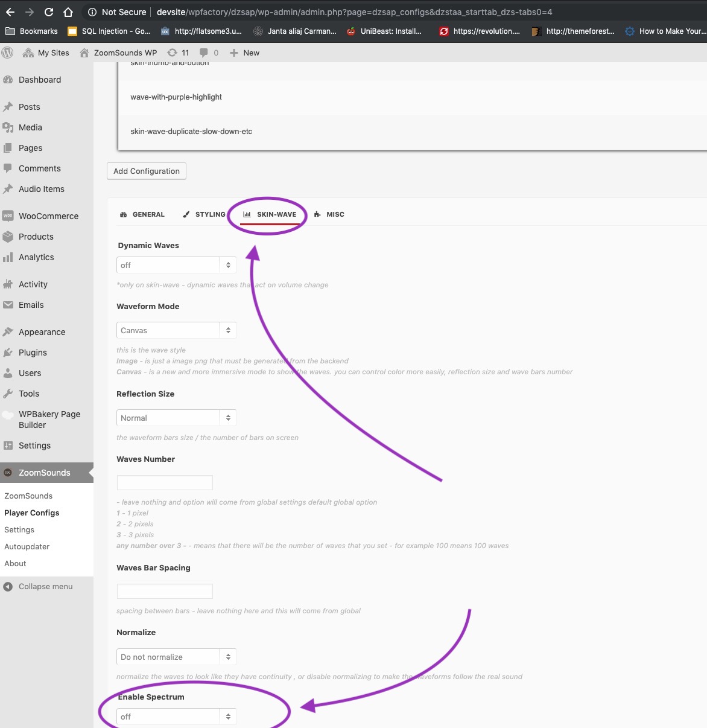Open the Enable Spectrum dropdown
707x728 pixels.
[176, 717]
